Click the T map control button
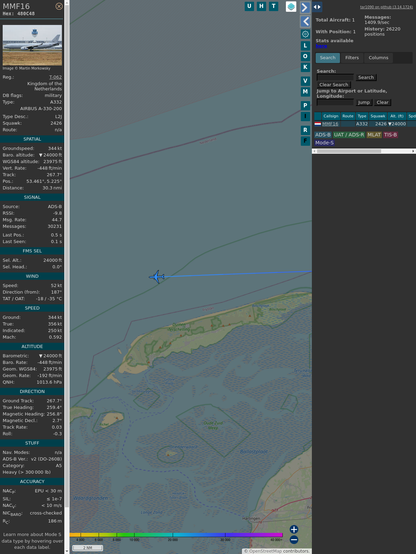The width and height of the screenshot is (416, 554). click(x=273, y=6)
